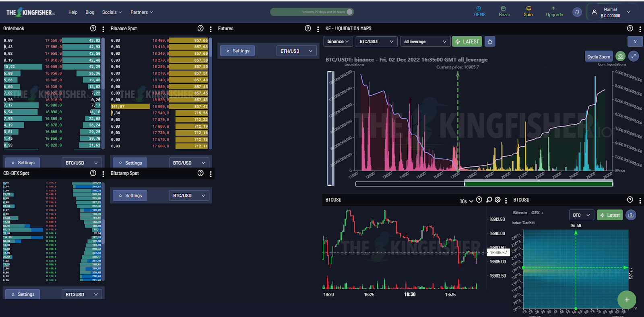Click Settings in the Bitstamp Spot panel

point(130,196)
